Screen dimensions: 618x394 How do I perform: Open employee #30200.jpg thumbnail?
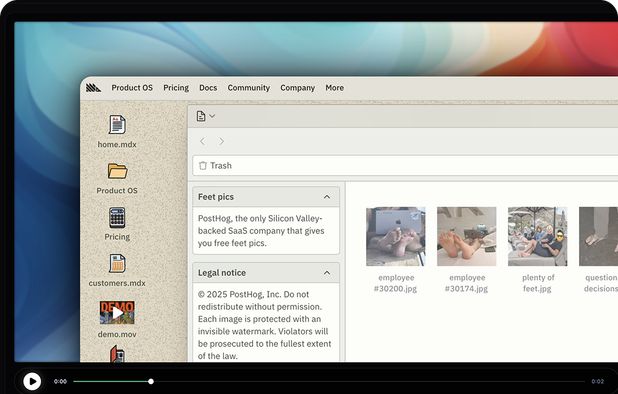[x=396, y=236]
